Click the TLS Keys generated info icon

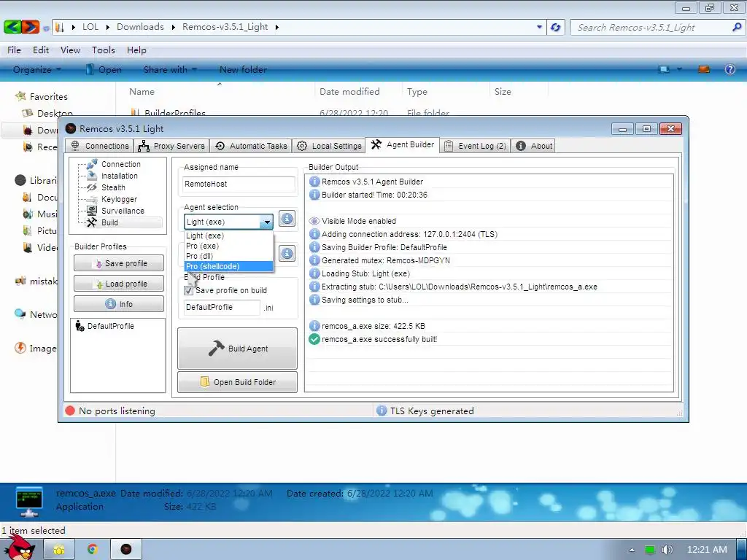click(382, 411)
